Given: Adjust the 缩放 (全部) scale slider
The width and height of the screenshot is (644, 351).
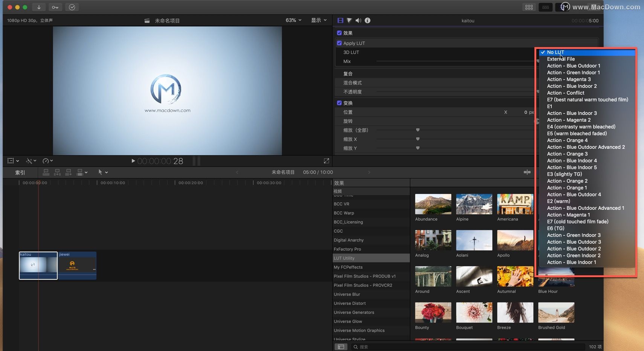Looking at the screenshot, I should 418,130.
